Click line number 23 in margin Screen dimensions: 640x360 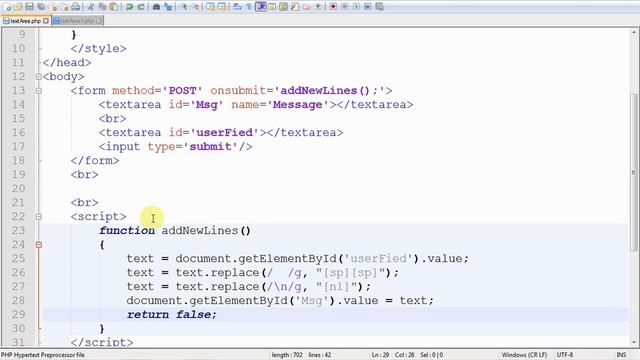pos(18,231)
